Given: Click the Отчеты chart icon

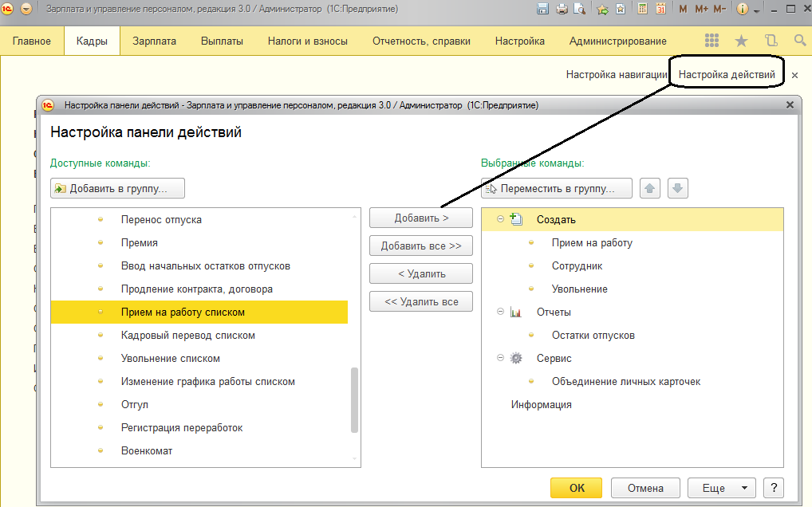Looking at the screenshot, I should [x=516, y=312].
